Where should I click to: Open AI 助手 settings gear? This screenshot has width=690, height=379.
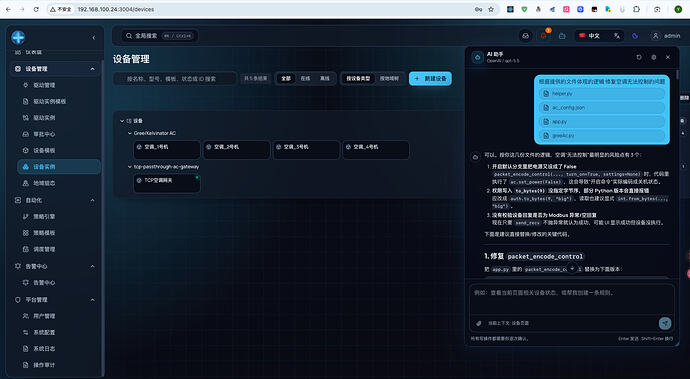click(x=653, y=57)
